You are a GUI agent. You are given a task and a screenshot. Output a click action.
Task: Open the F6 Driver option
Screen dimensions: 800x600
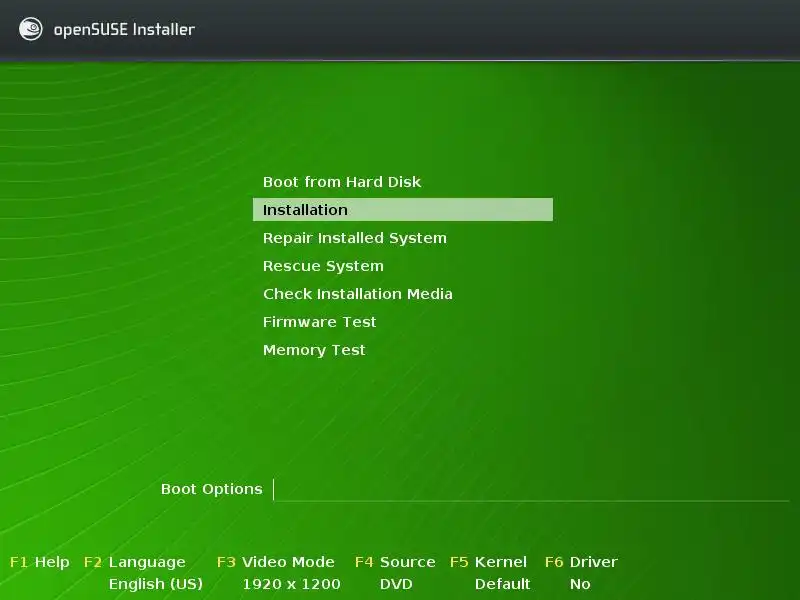tap(581, 562)
